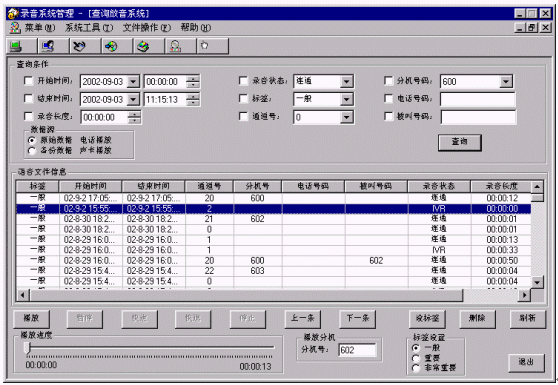This screenshot has height=385, width=558.
Task: Click the pointing hand toolbar icon
Action: tap(205, 46)
